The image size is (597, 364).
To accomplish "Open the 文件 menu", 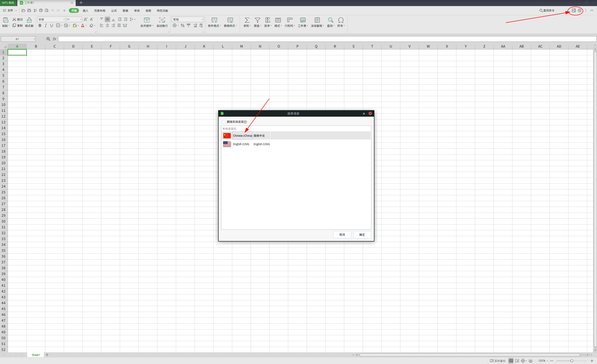I will (10, 10).
